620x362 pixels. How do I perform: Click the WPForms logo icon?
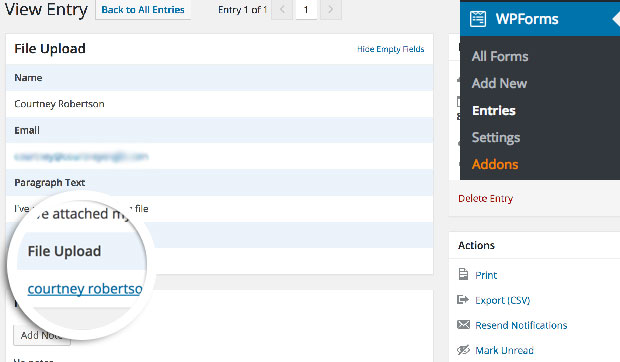click(478, 19)
